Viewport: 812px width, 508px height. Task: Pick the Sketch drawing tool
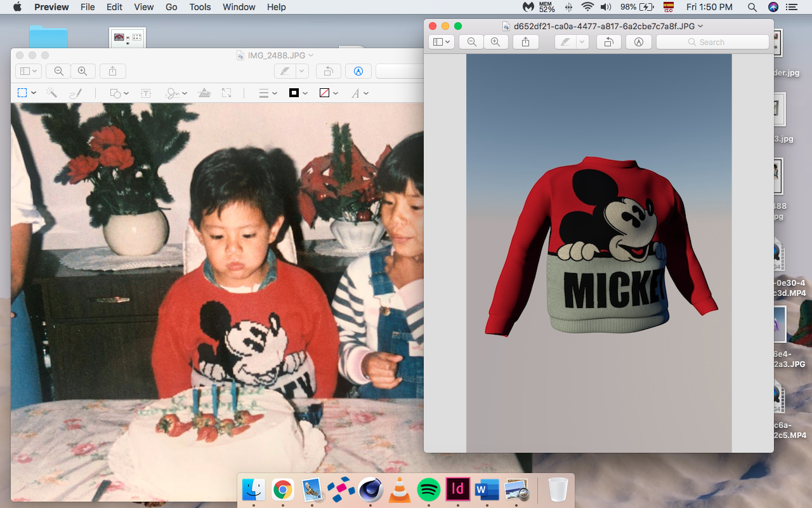[x=75, y=93]
